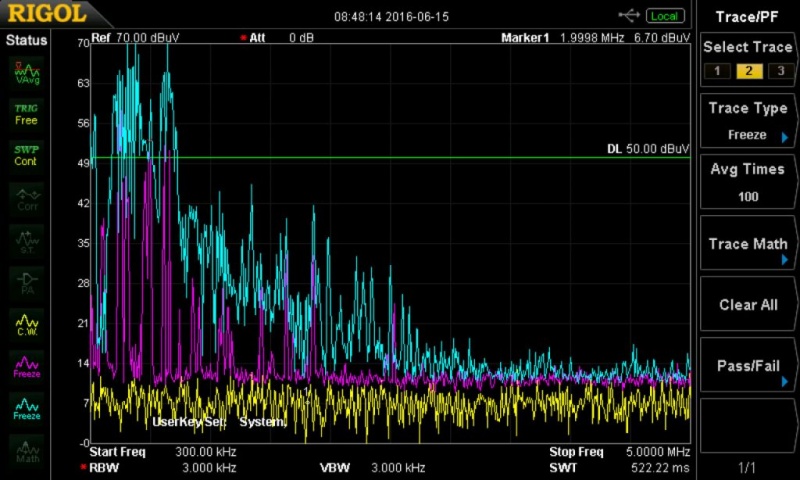The image size is (800, 480).
Task: Click the yellow C.W. trace status icon
Action: tap(26, 324)
